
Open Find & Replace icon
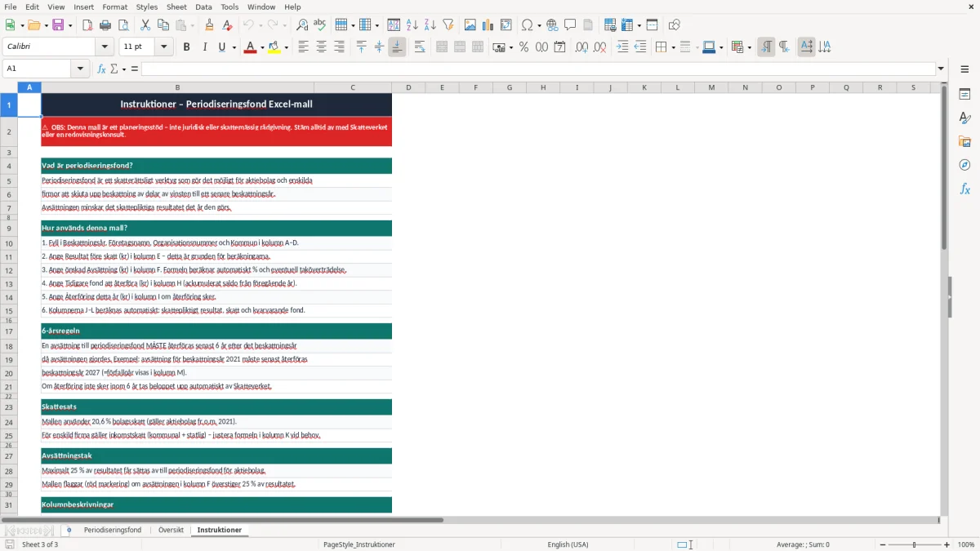302,25
